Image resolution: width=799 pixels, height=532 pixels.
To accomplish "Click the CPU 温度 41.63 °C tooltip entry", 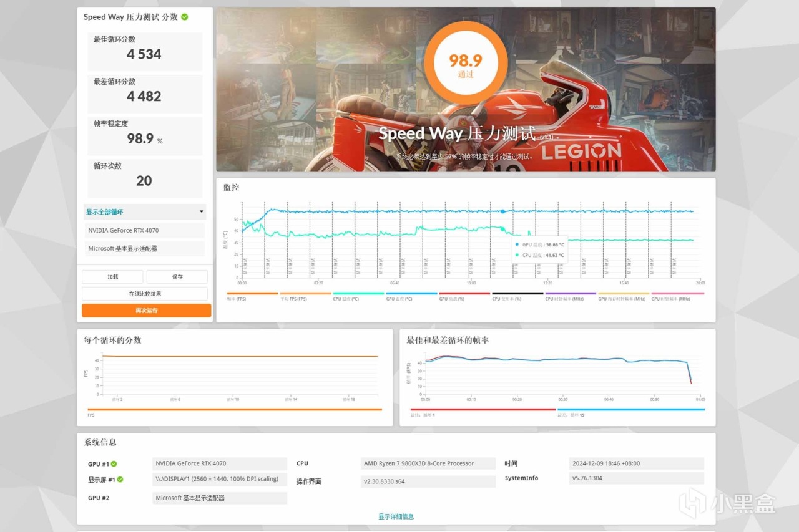I will (540, 255).
